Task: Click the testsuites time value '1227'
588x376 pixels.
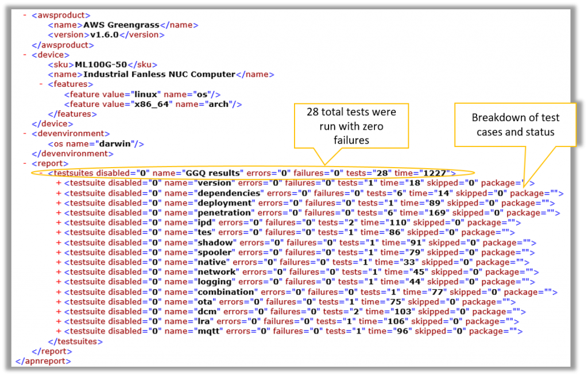Action: (434, 173)
